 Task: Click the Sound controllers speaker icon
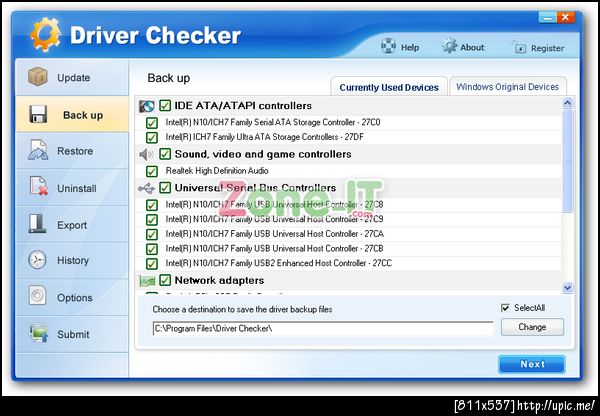click(x=146, y=155)
